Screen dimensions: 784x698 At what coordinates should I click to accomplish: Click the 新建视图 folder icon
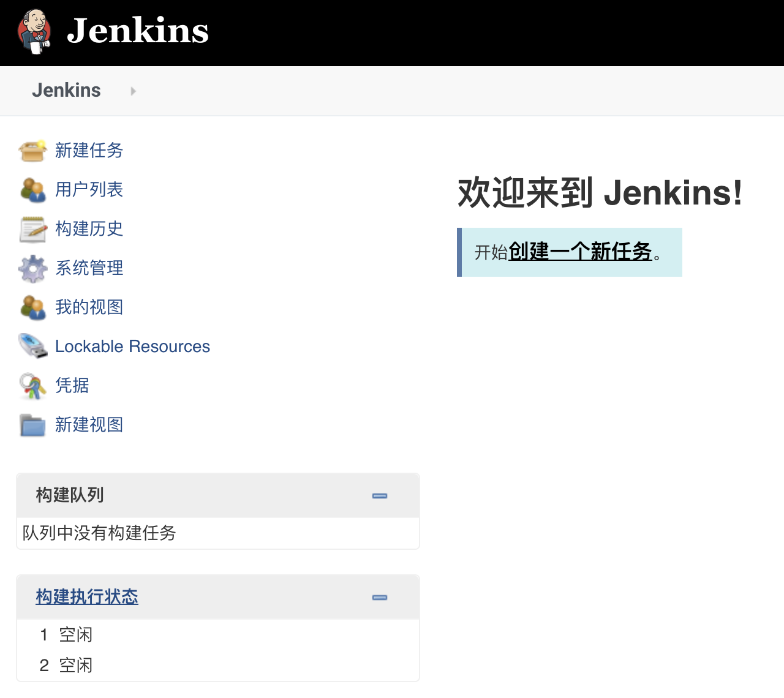click(x=32, y=425)
